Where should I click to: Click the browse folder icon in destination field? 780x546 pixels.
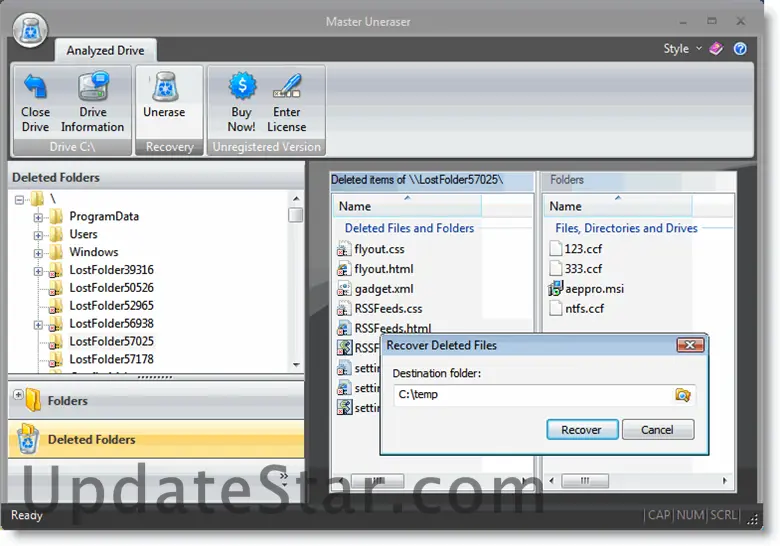pos(683,395)
